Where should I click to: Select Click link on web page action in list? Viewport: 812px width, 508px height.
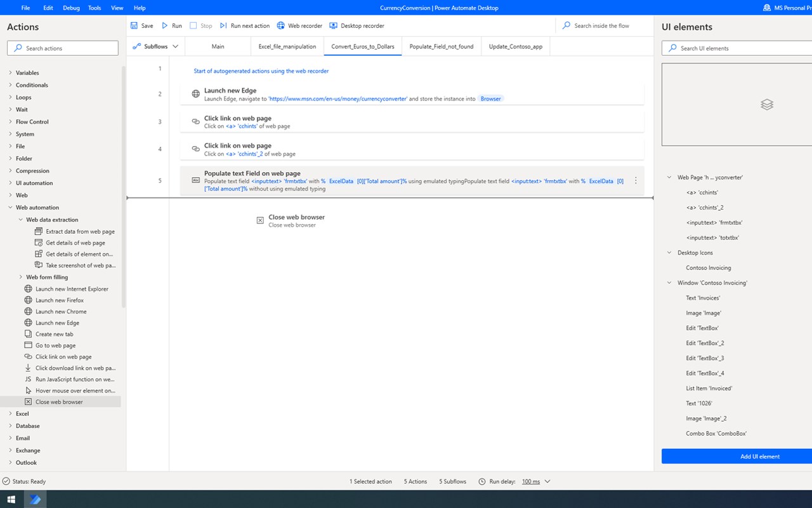tap(58, 357)
